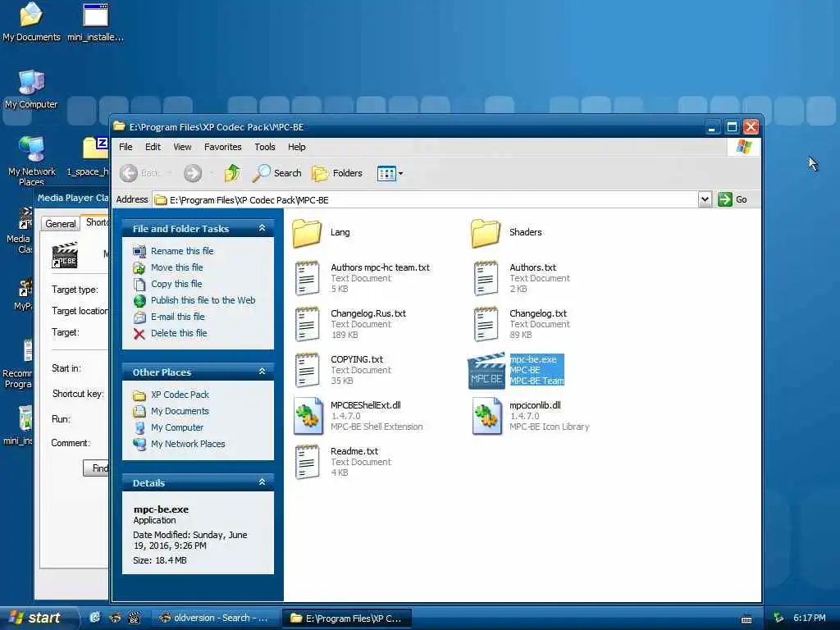
Task: Open the Edit menu
Action: pyautogui.click(x=153, y=147)
